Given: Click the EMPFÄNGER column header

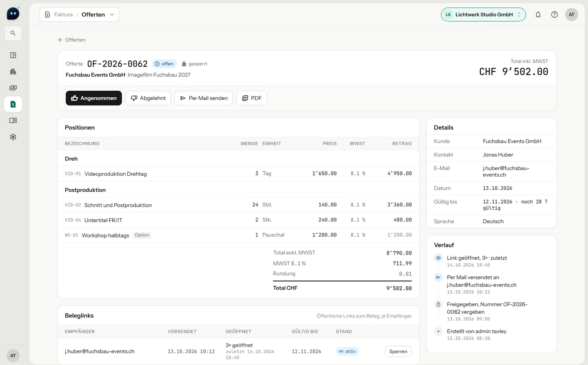Looking at the screenshot, I should [80, 331].
